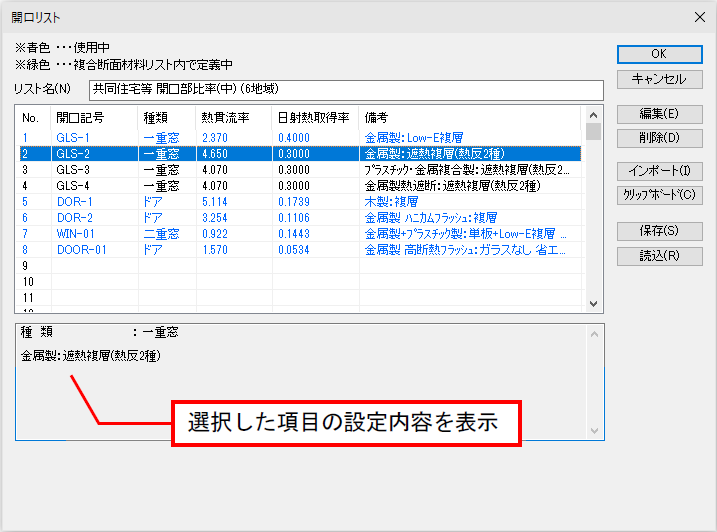
Task: Select the GLS-3 row
Action: 300,170
